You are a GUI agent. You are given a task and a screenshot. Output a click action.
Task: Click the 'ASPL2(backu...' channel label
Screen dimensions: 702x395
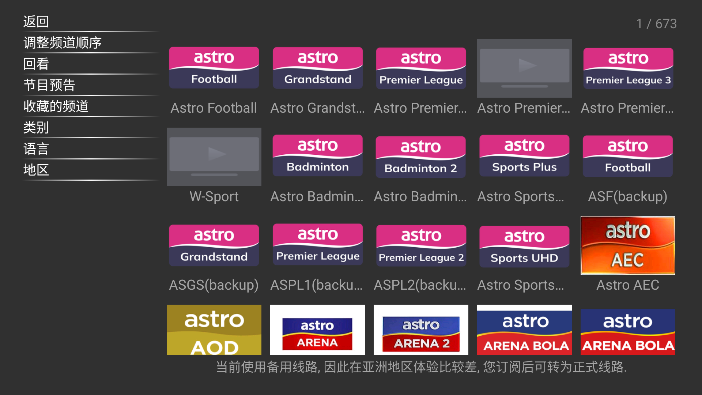[420, 285]
